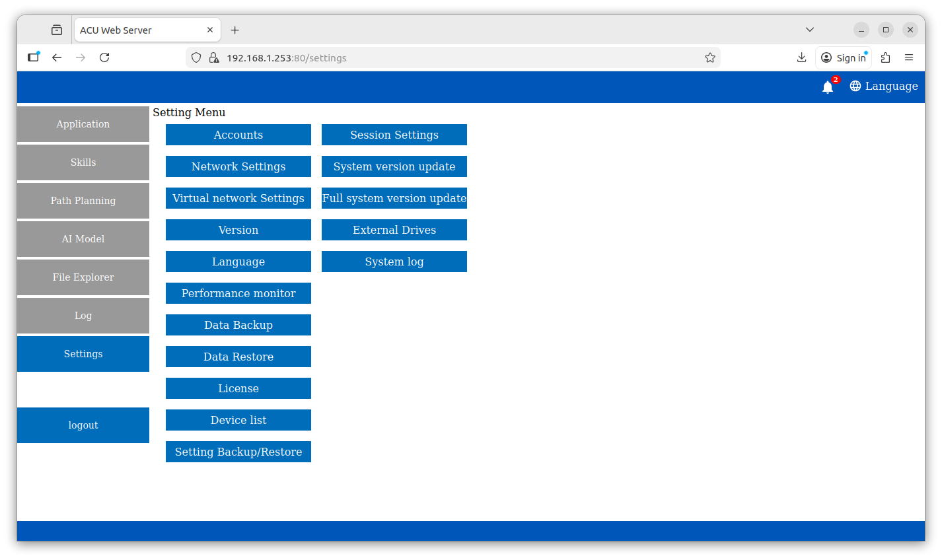Open the License button
The height and width of the screenshot is (560, 942).
[x=238, y=388]
